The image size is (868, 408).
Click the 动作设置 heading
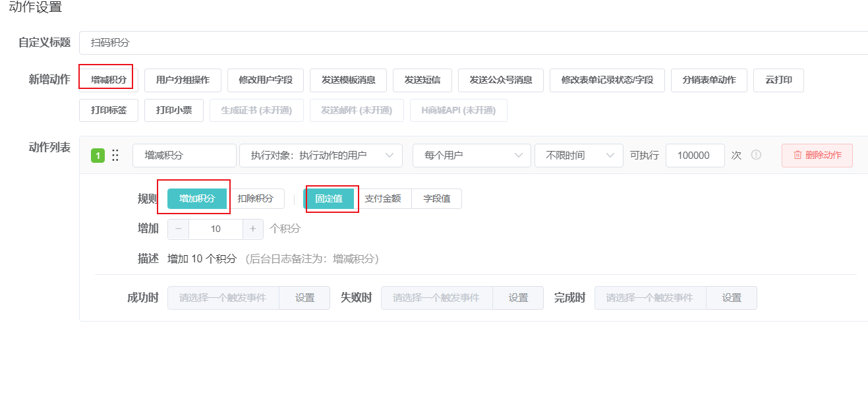[36, 9]
